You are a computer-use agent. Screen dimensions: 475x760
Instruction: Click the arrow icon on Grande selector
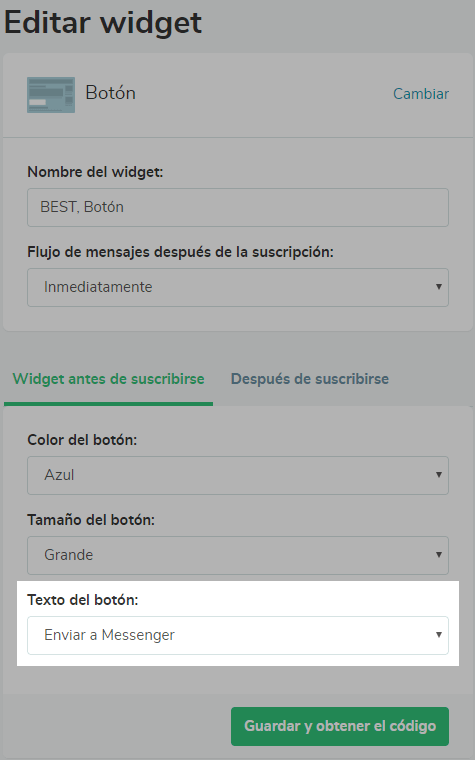pyautogui.click(x=439, y=554)
